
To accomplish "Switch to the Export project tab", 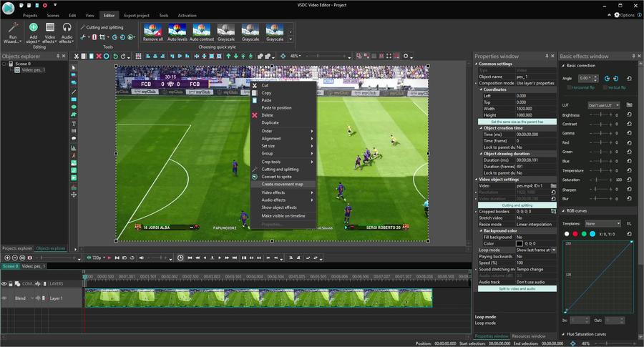I will [x=137, y=15].
